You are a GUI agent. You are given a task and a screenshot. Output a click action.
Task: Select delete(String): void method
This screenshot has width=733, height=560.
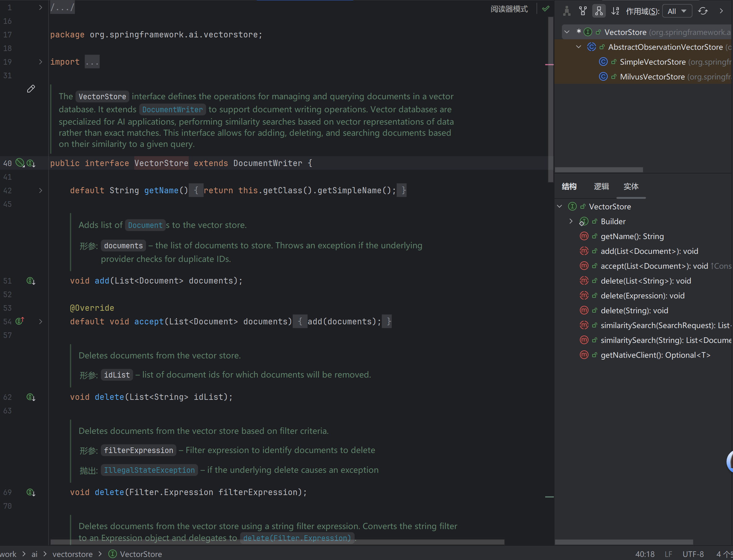click(x=634, y=311)
